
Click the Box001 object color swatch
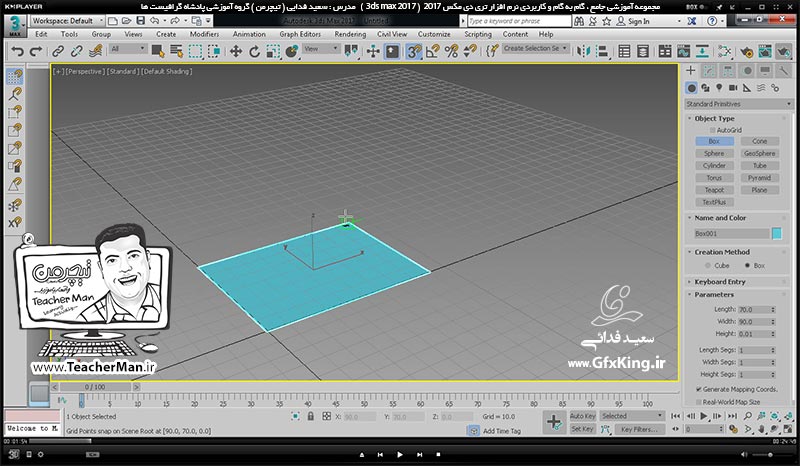click(x=777, y=233)
